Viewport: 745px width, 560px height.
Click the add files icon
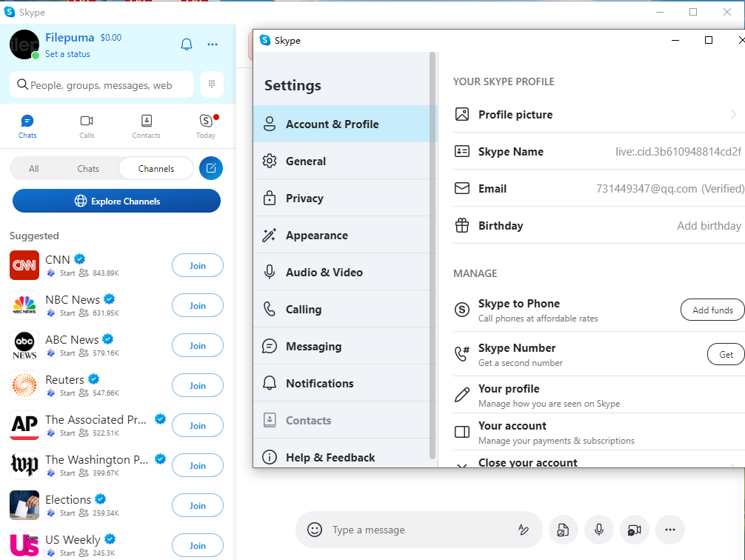[563, 529]
